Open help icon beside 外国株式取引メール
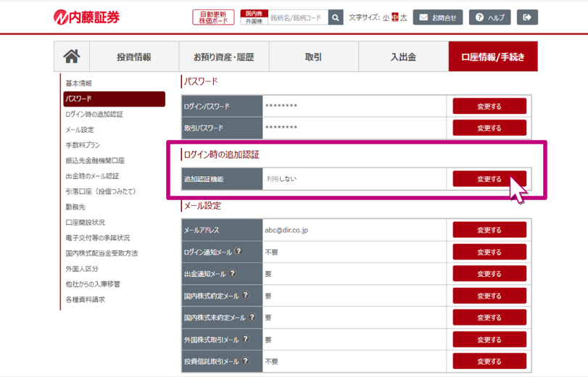 coord(245,339)
